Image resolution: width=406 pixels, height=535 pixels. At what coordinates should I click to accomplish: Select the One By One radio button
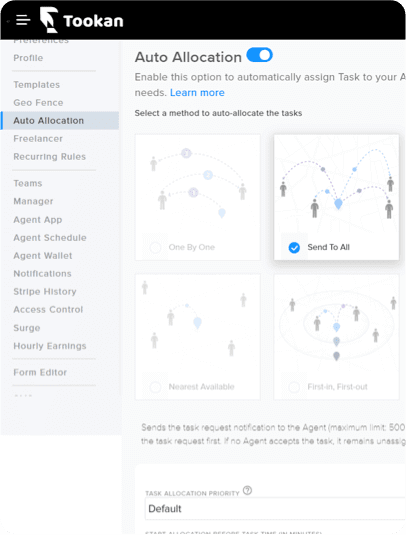(155, 247)
